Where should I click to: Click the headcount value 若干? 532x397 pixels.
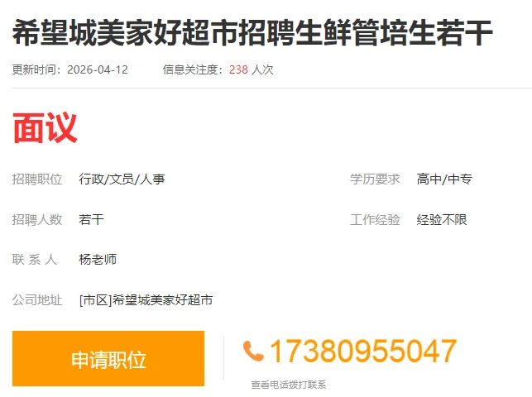[91, 220]
